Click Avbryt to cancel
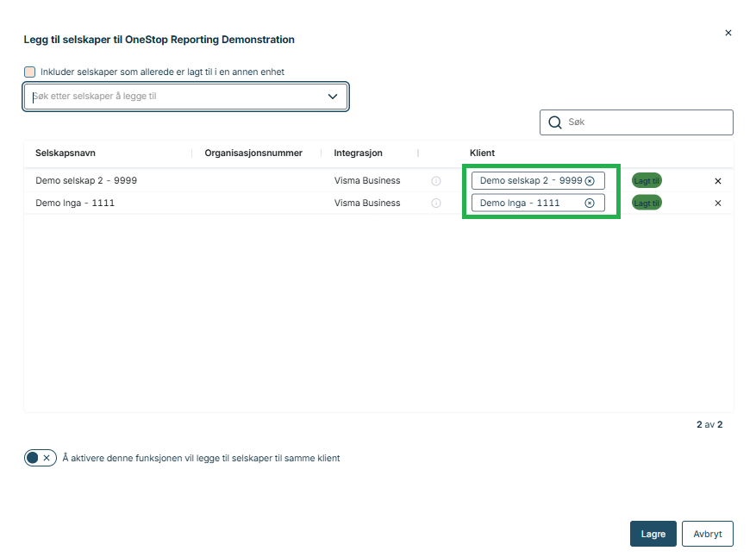This screenshot has height=557, width=756. tap(707, 534)
